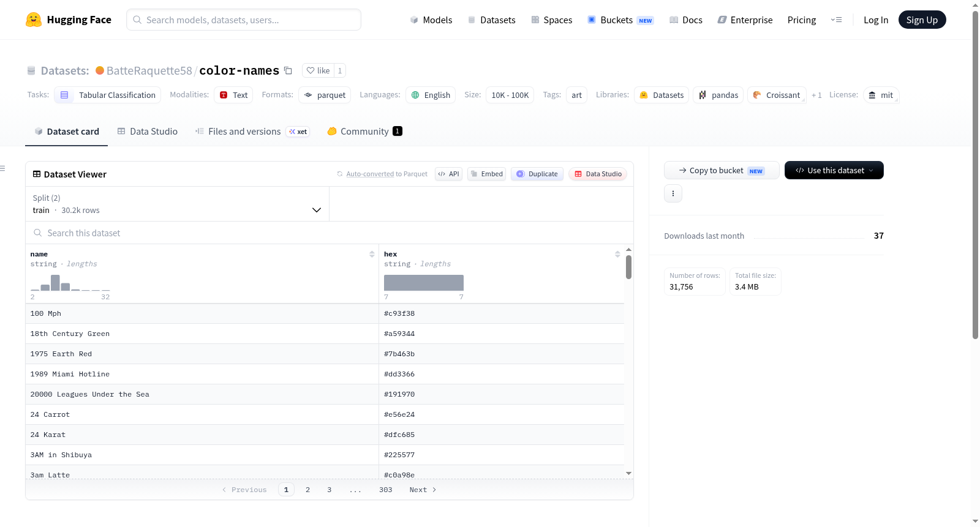Open the Pricing page
Image resolution: width=980 pixels, height=527 pixels.
click(802, 20)
